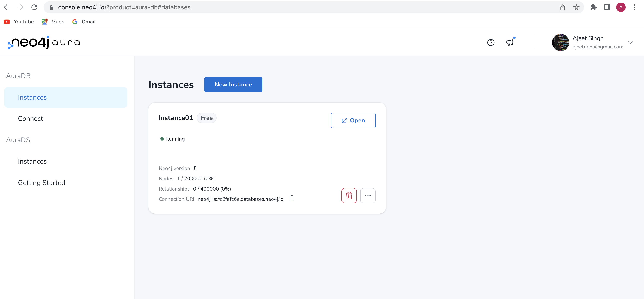Copy the Connection URI using clipboard icon
This screenshot has width=644, height=299.
coord(292,198)
